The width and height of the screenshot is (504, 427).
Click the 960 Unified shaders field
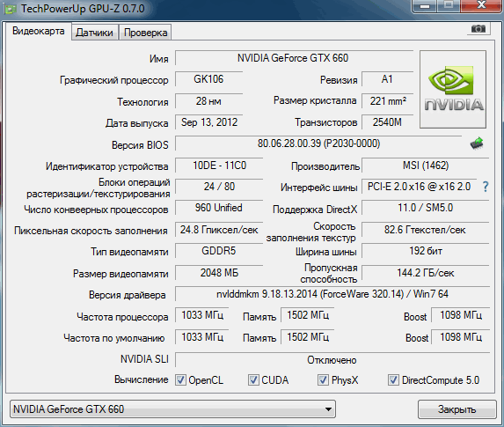(219, 208)
